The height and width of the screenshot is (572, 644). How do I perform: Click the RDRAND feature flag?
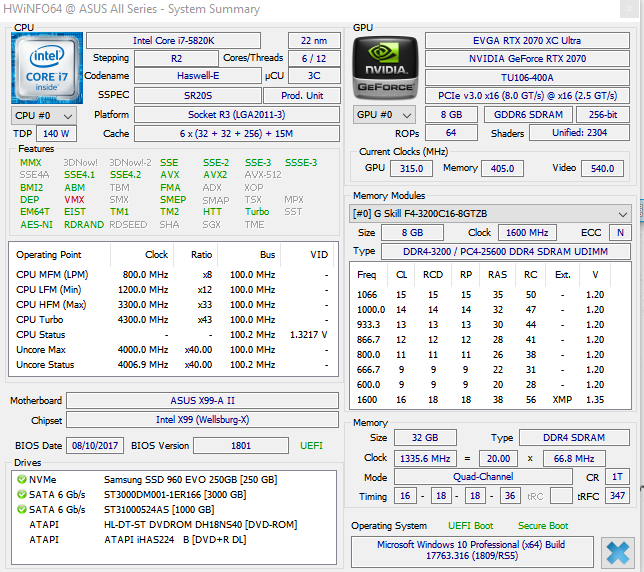(x=84, y=225)
